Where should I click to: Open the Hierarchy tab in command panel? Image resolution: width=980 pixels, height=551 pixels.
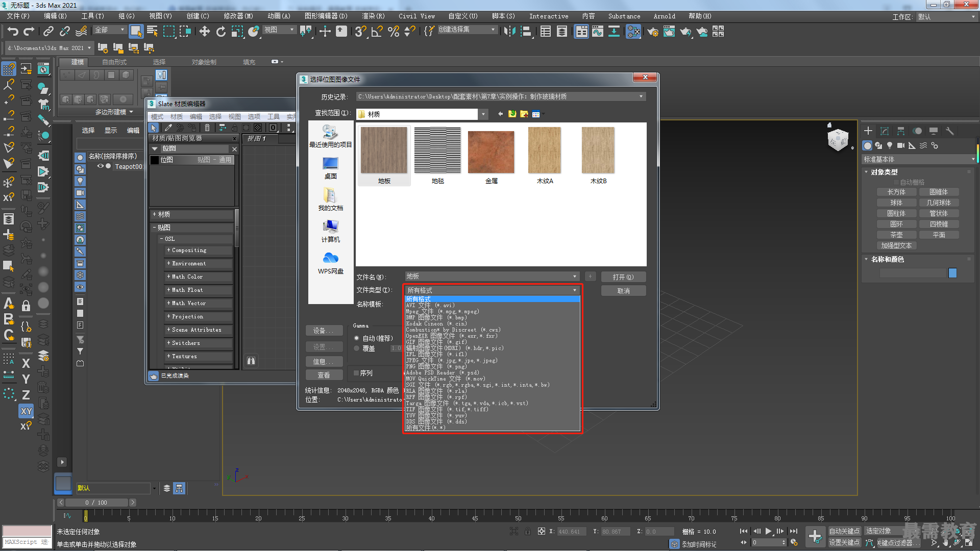point(901,131)
